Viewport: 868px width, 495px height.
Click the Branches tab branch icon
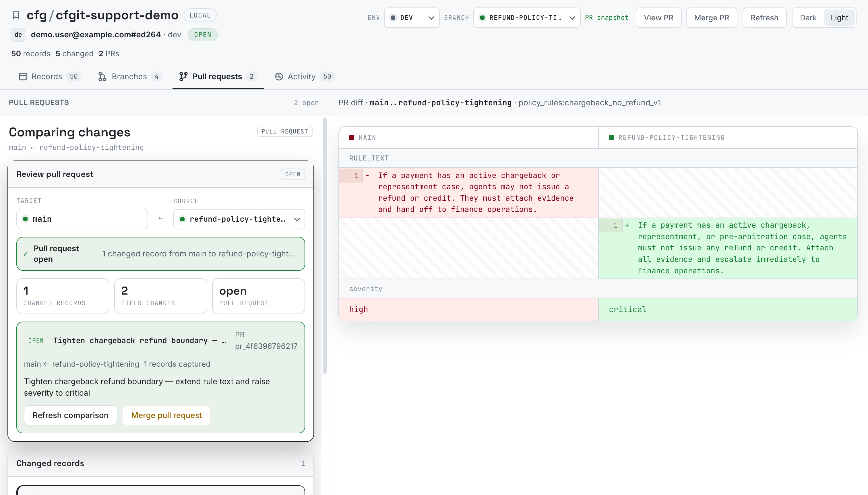tap(102, 76)
